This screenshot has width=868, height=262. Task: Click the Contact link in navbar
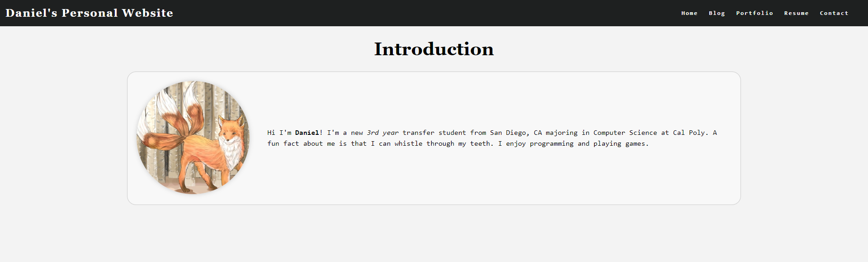coord(834,13)
